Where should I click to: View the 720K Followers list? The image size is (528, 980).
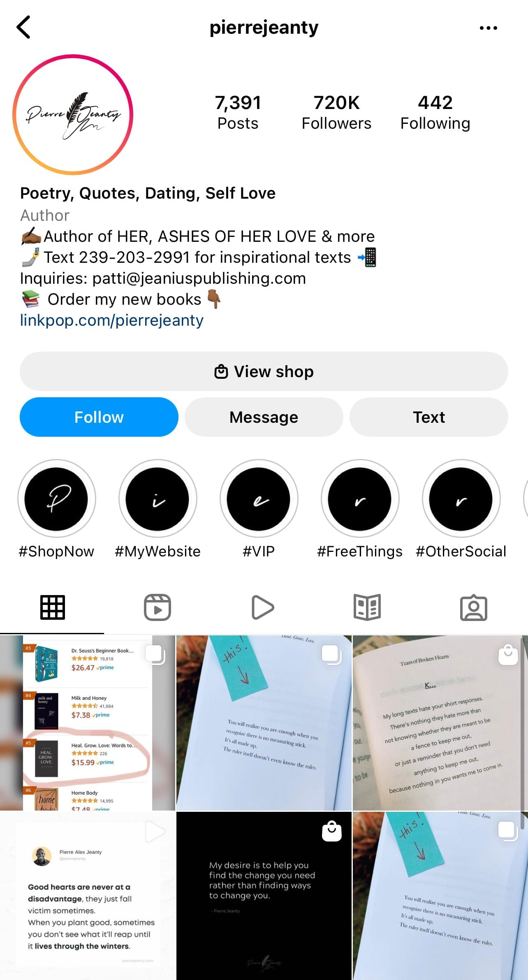point(336,112)
